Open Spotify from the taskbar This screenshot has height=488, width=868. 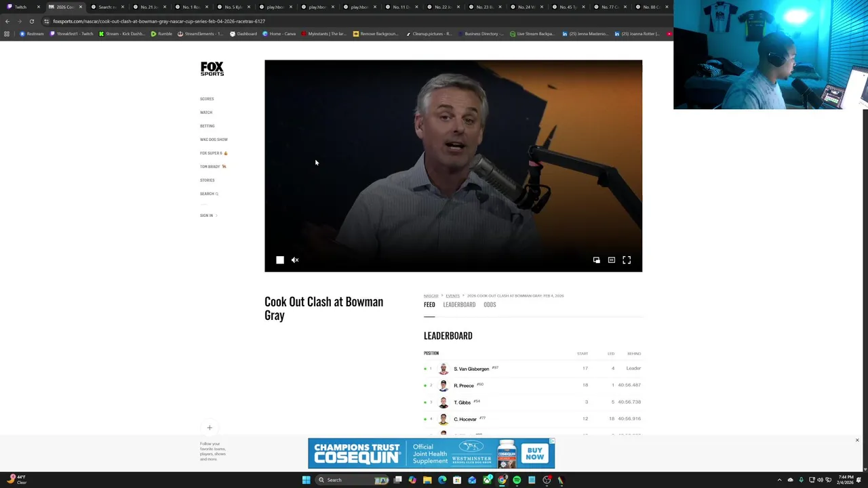(517, 480)
